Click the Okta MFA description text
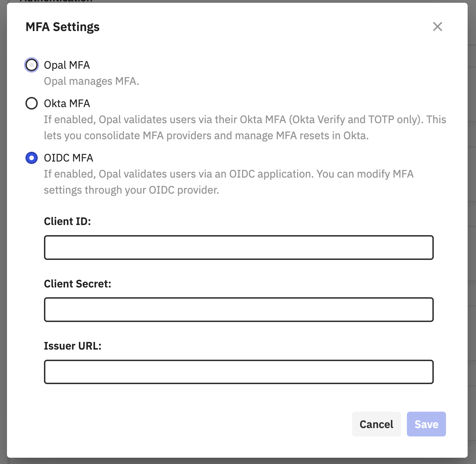The width and height of the screenshot is (476, 464). (245, 127)
